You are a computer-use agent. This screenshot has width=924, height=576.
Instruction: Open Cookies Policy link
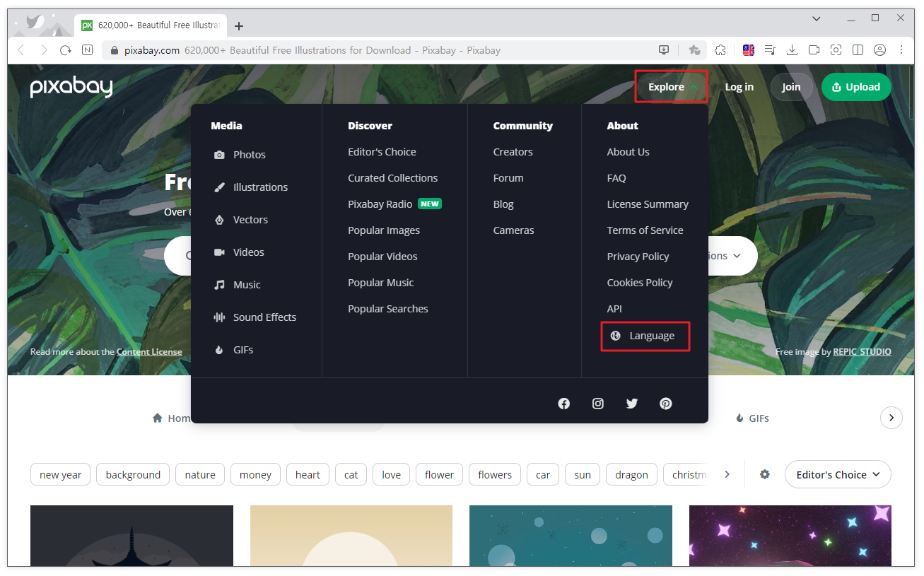[x=640, y=283]
